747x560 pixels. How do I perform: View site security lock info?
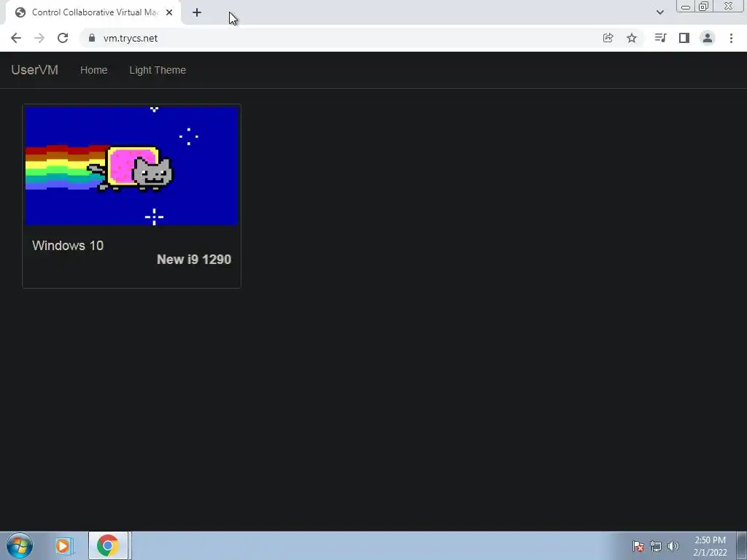92,38
